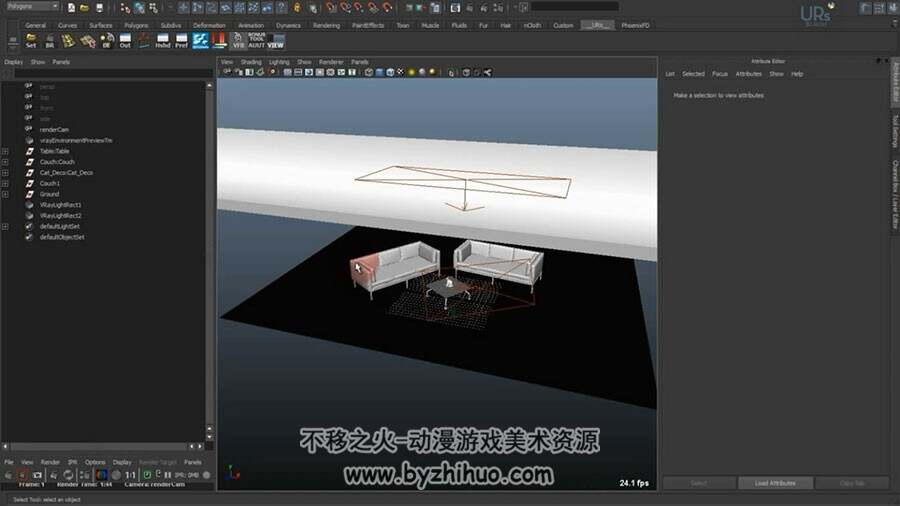Click the Select by object type icon

click(139, 7)
